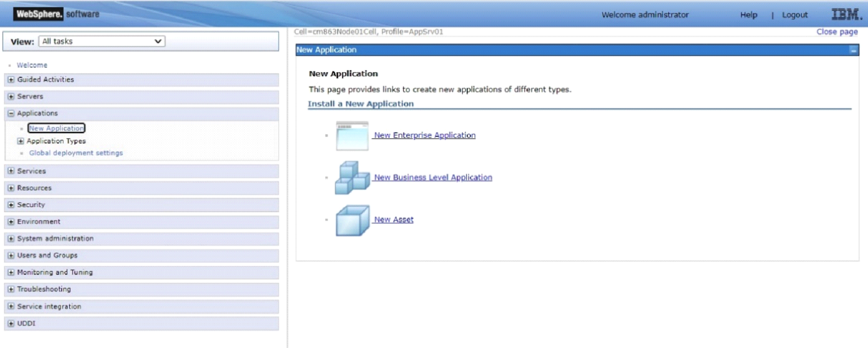This screenshot has height=348, width=868.
Task: Click the Troubleshooting label
Action: (44, 289)
